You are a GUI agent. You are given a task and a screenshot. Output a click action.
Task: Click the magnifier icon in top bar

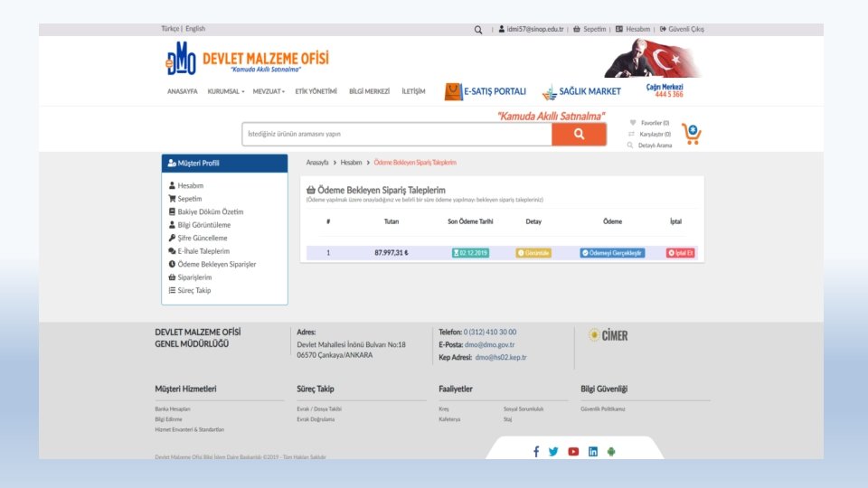(x=478, y=29)
